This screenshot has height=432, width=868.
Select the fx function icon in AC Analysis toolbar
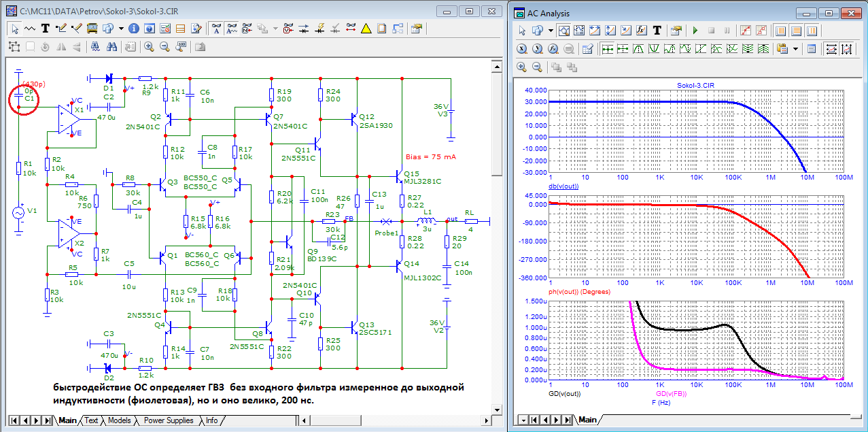click(641, 31)
